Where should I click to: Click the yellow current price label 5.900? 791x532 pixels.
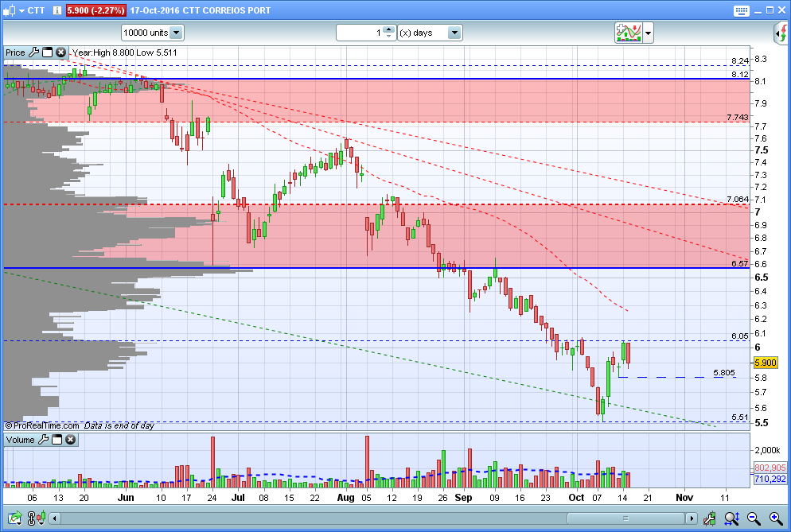766,363
